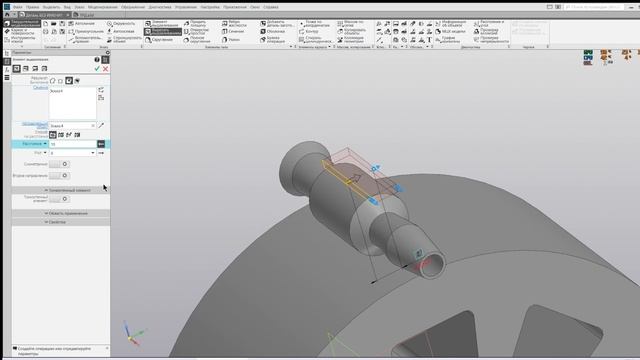The image size is (640, 360).
Task: Select the fourth extrusion mode icon under panel title
Action: coord(44,69)
